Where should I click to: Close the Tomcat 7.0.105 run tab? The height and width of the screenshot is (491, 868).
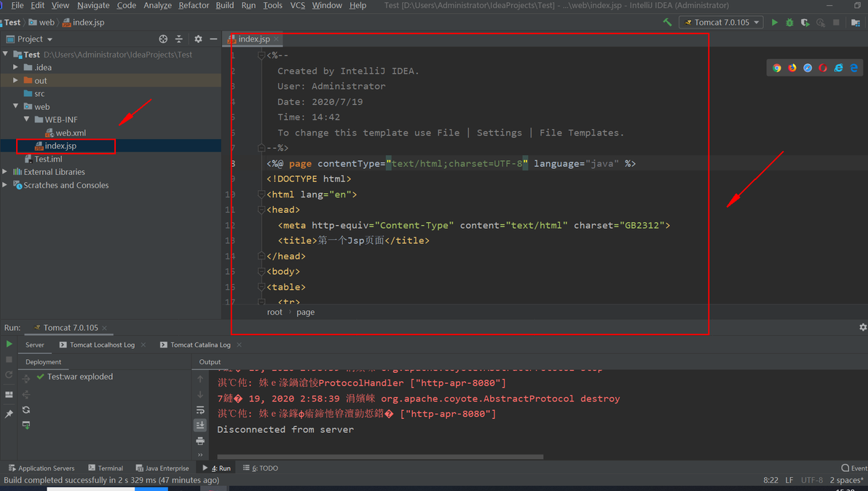(104, 328)
